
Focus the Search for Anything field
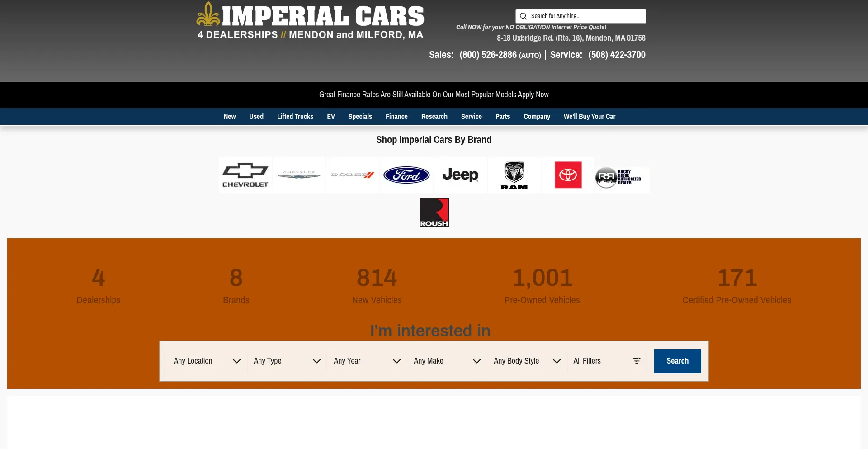pos(585,16)
